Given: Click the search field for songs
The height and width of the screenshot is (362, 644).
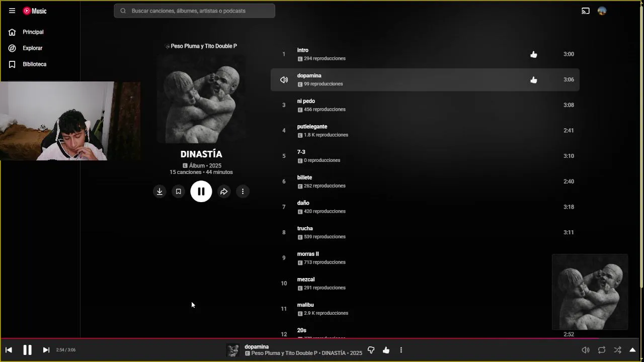Looking at the screenshot, I should tap(195, 11).
